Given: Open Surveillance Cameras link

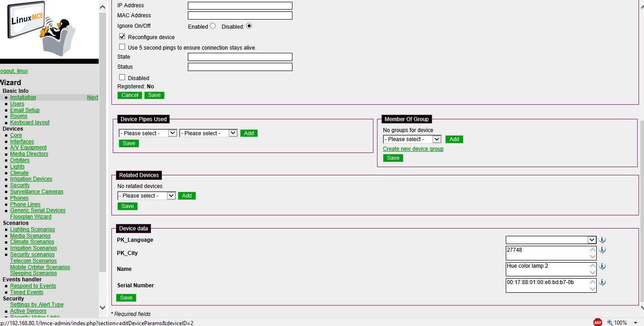Looking at the screenshot, I should tap(37, 192).
